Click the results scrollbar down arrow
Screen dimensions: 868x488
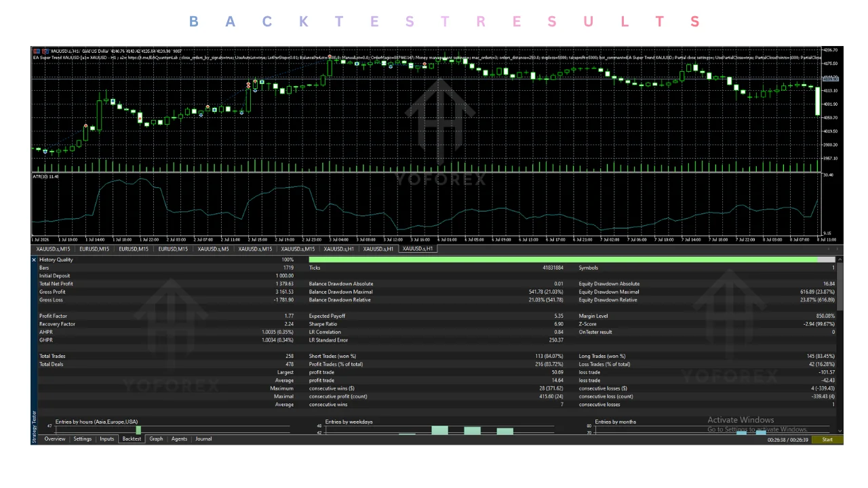click(x=840, y=430)
